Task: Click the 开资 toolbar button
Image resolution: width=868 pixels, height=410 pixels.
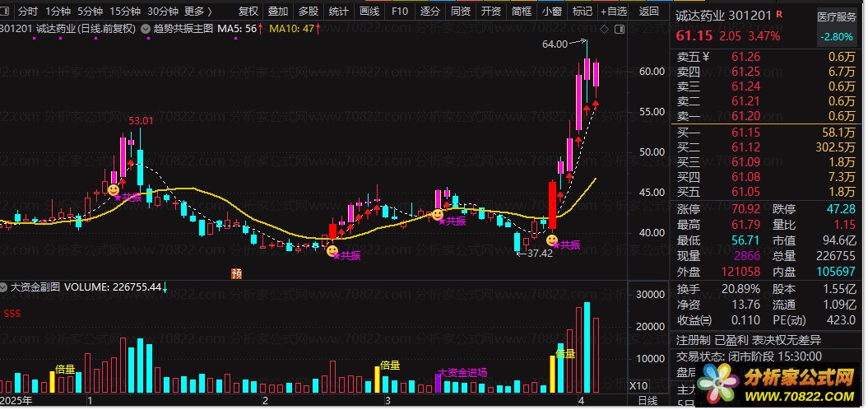Action: (x=490, y=11)
